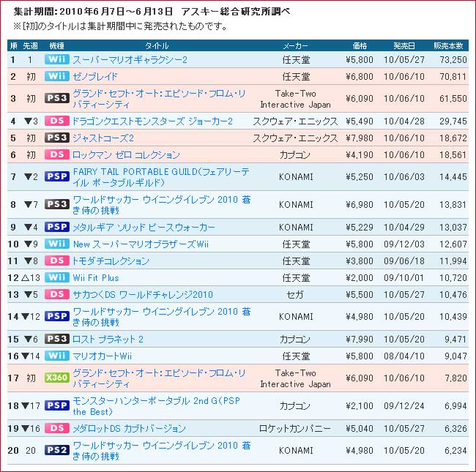Click the Wii icon beside New スーパーマリオブラザーズWii
The image size is (476, 472).
coord(57,244)
